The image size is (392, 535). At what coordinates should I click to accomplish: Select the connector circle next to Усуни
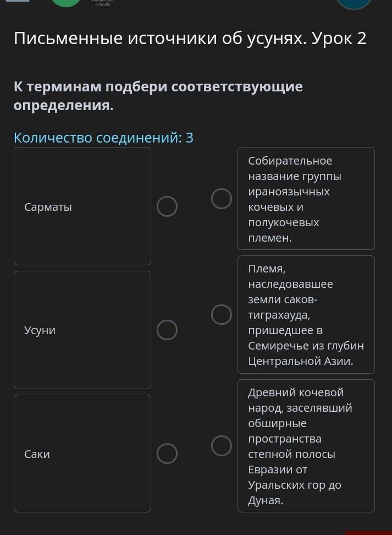click(167, 330)
